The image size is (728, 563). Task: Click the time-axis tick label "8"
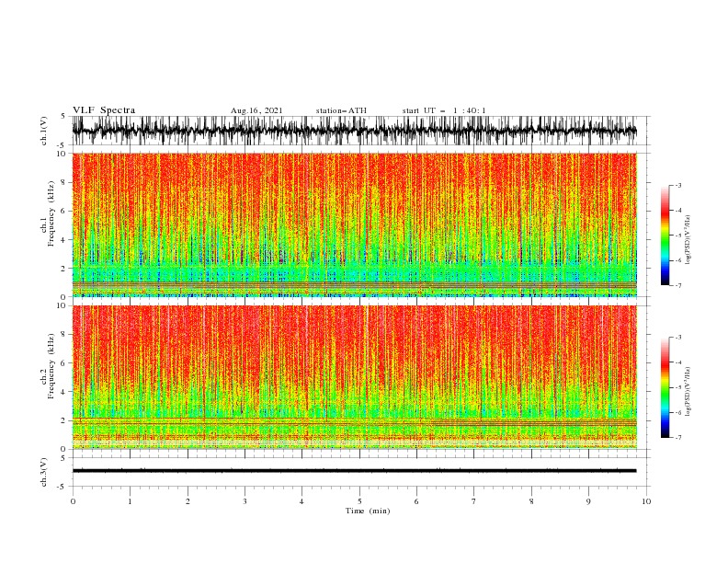(531, 501)
